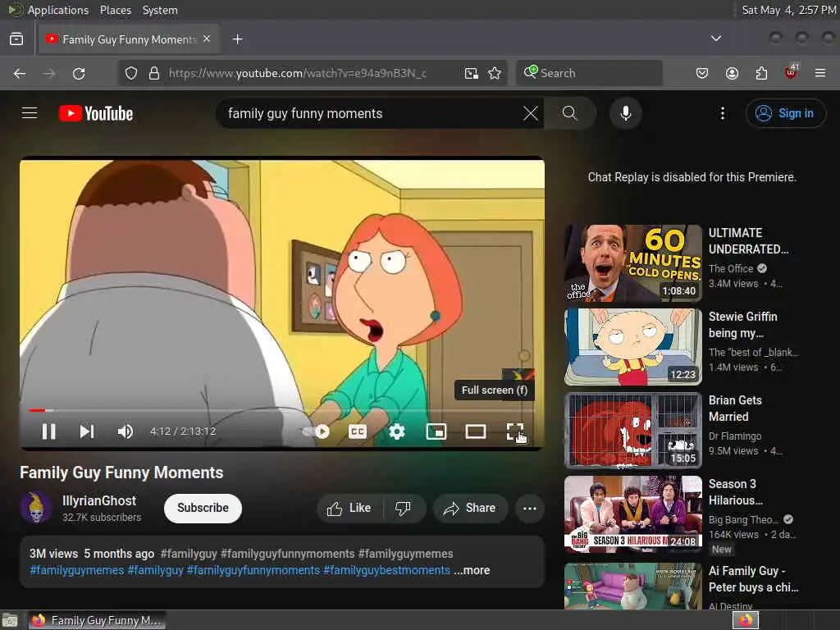
Task: Expand description with ...more
Action: coord(472,570)
